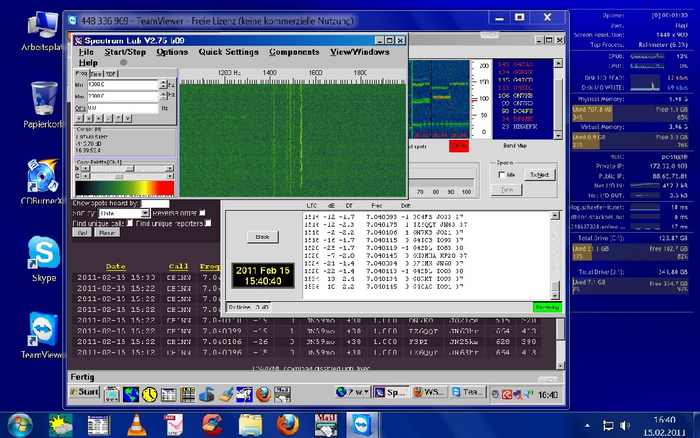
Task: Click scroll up arrow of decode text list
Action: [555, 216]
